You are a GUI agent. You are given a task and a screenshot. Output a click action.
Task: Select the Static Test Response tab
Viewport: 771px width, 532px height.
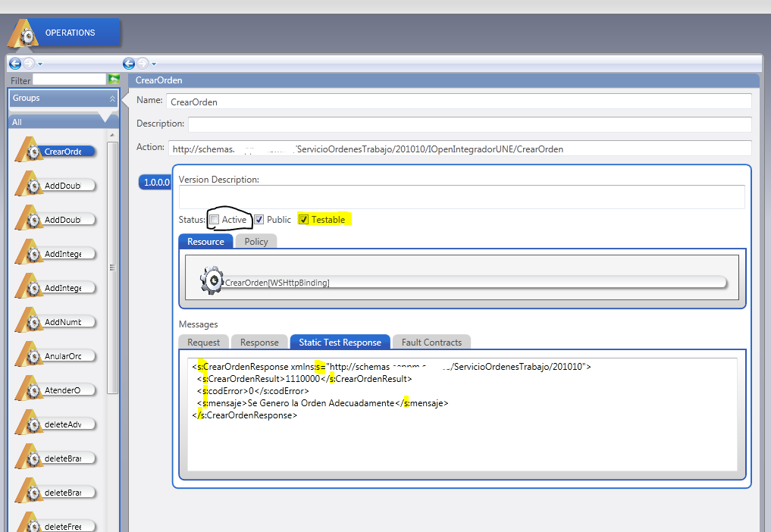tap(340, 343)
